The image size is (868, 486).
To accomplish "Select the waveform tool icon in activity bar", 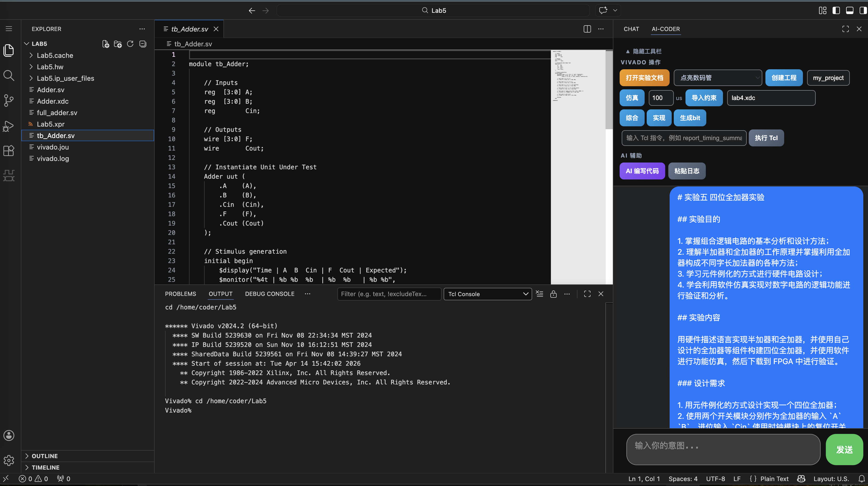I will coord(8,175).
